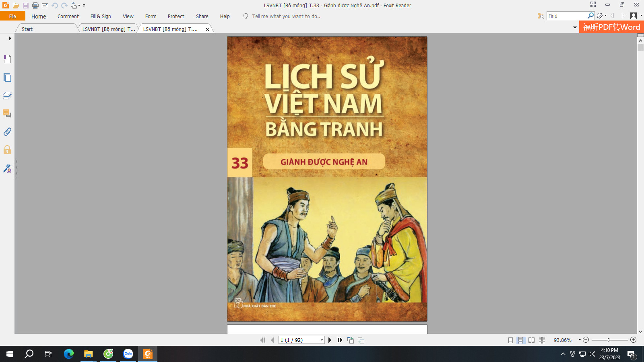Open the Bookmarks panel in sidebar

point(7,59)
